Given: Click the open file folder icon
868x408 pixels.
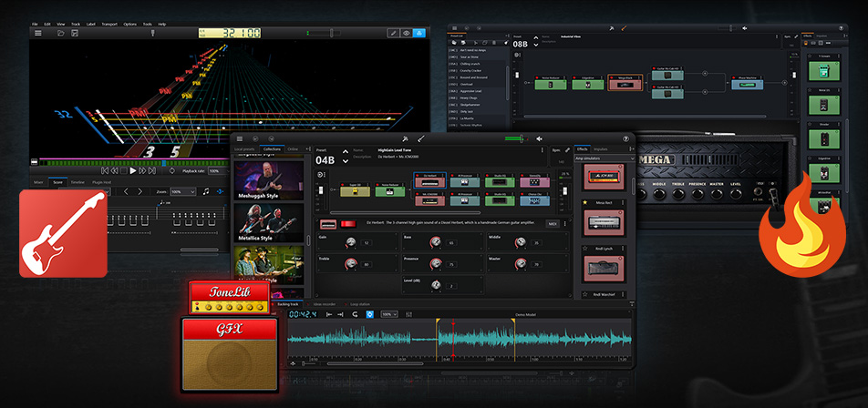Looking at the screenshot, I should [61, 33].
